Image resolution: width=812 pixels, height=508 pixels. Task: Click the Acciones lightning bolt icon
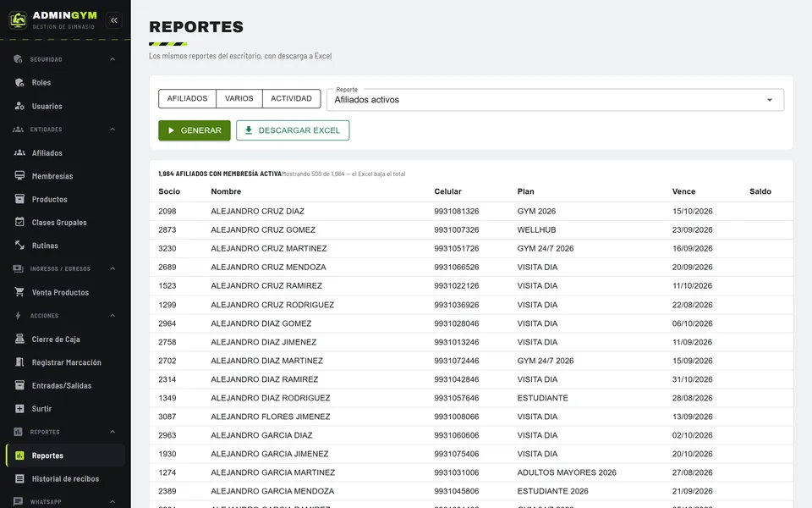point(18,315)
